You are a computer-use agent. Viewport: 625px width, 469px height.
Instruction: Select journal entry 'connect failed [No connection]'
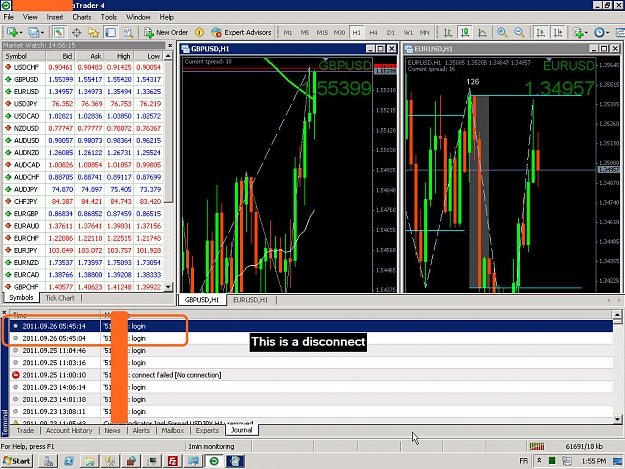(311, 375)
